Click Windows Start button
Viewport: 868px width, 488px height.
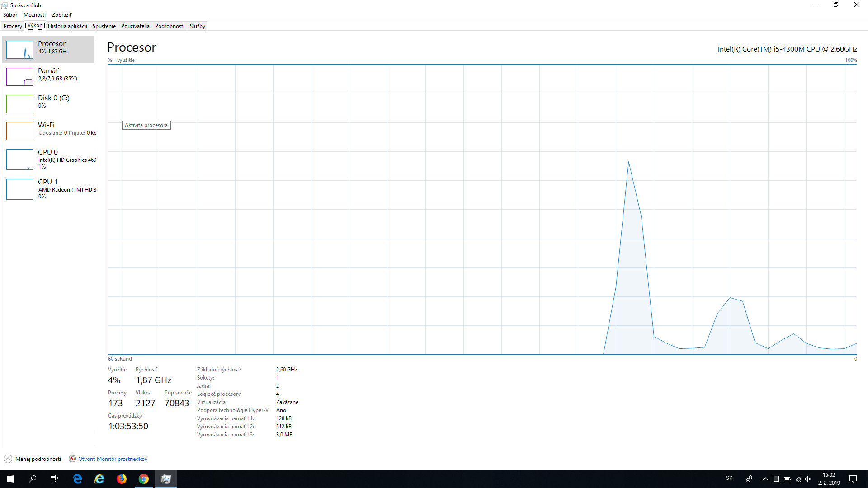11,479
